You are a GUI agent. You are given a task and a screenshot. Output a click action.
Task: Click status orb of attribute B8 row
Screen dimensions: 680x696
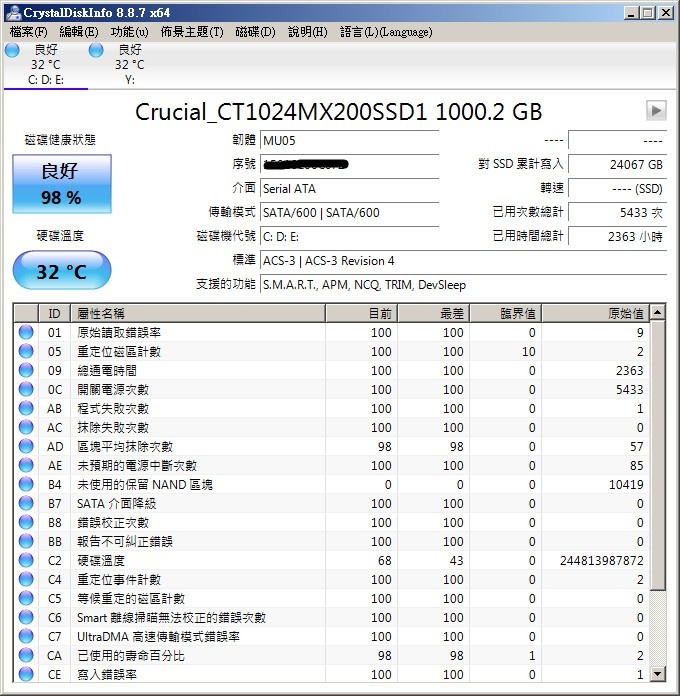pyautogui.click(x=26, y=522)
